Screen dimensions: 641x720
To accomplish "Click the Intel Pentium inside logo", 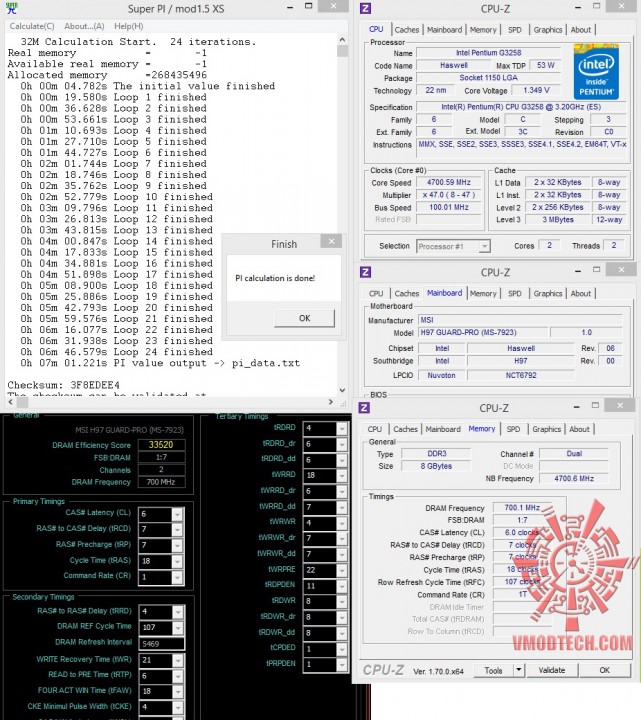I will 596,72.
